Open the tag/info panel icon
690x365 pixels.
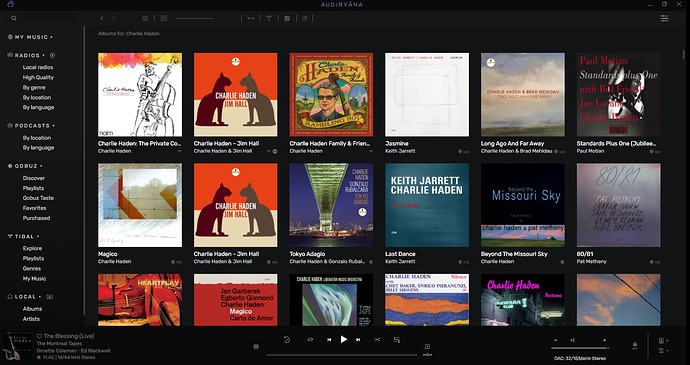287,18
